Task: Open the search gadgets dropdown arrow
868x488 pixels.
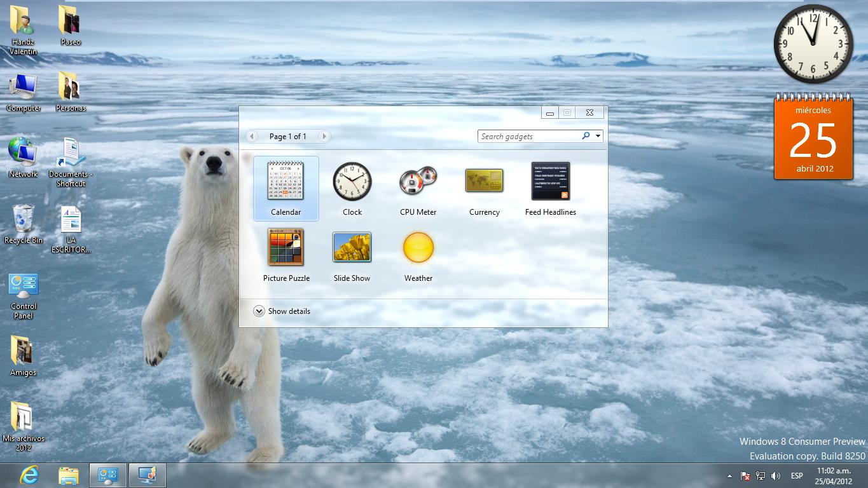Action: click(598, 136)
